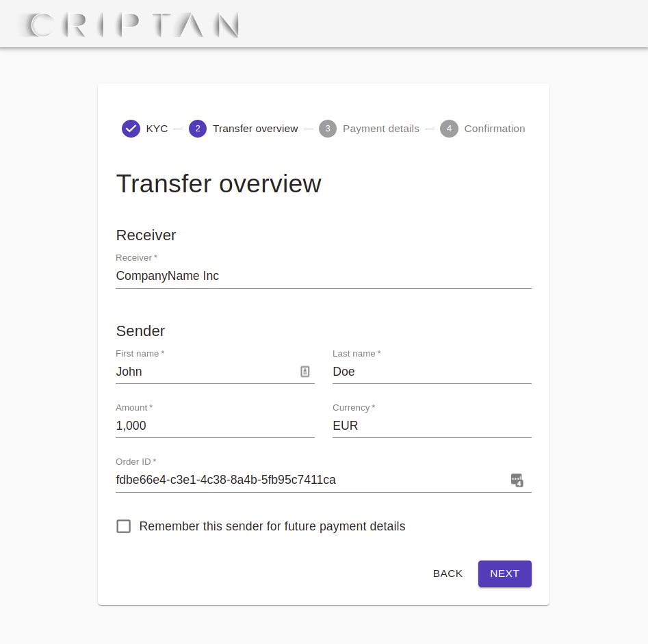Go to the Confirmation step label
The height and width of the screenshot is (644, 648).
coord(495,129)
